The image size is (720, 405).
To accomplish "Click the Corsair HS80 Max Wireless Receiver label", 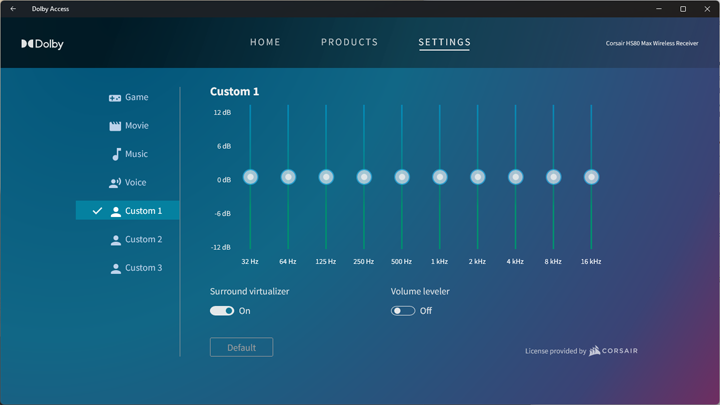I will (652, 44).
